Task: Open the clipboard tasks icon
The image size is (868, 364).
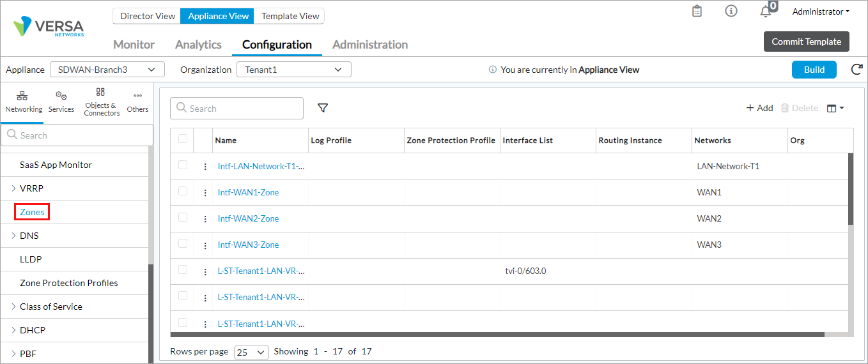Action: tap(697, 11)
